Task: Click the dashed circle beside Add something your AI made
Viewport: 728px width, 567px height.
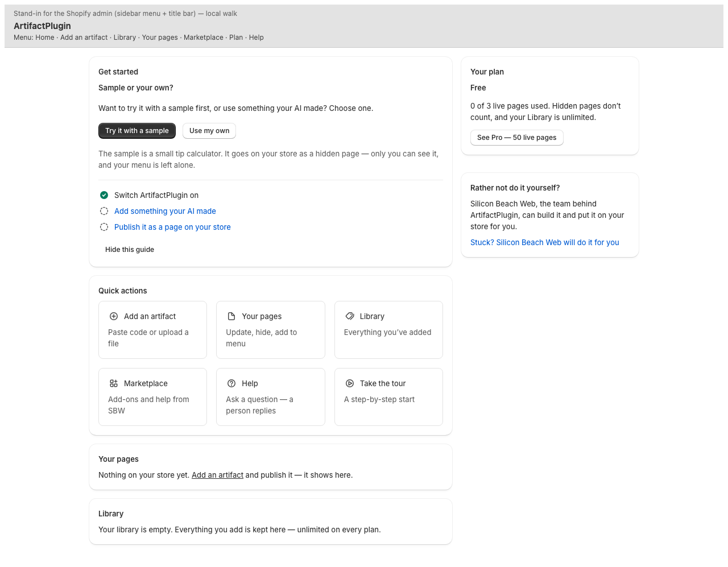Action: coord(104,211)
